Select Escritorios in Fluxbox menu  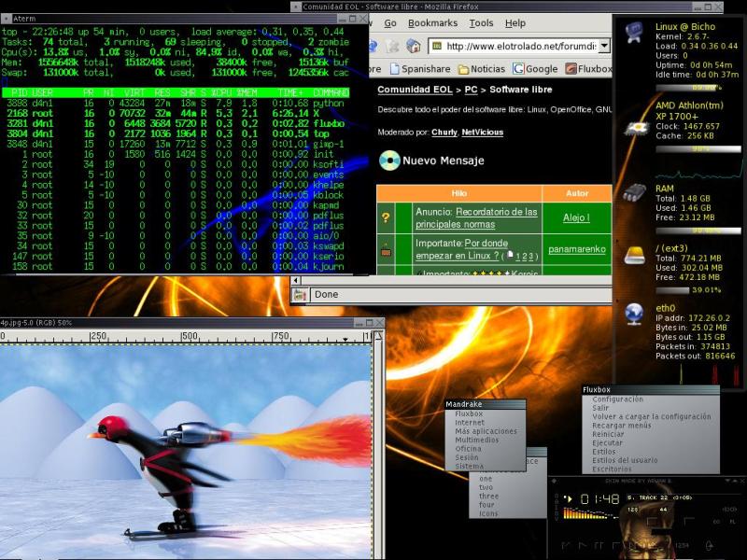point(651,469)
